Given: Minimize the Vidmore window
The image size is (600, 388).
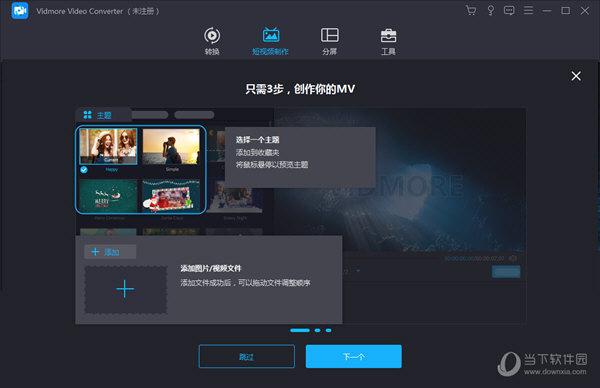Looking at the screenshot, I should 547,11.
